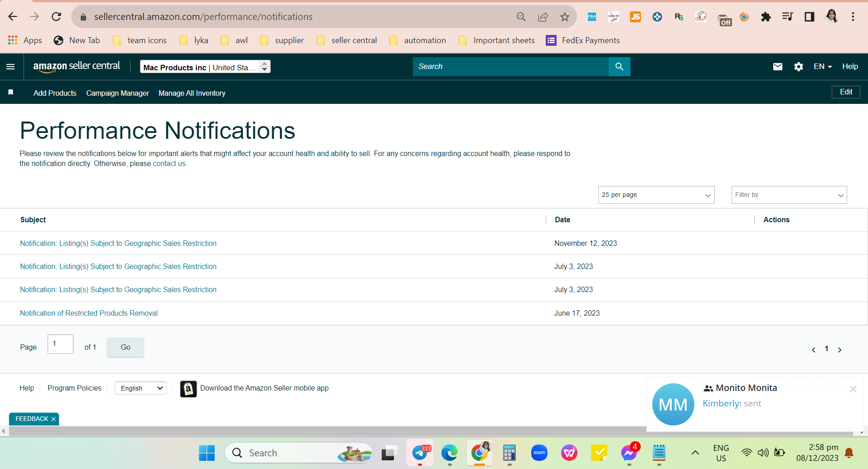
Task: Click the contact us link
Action: click(169, 164)
